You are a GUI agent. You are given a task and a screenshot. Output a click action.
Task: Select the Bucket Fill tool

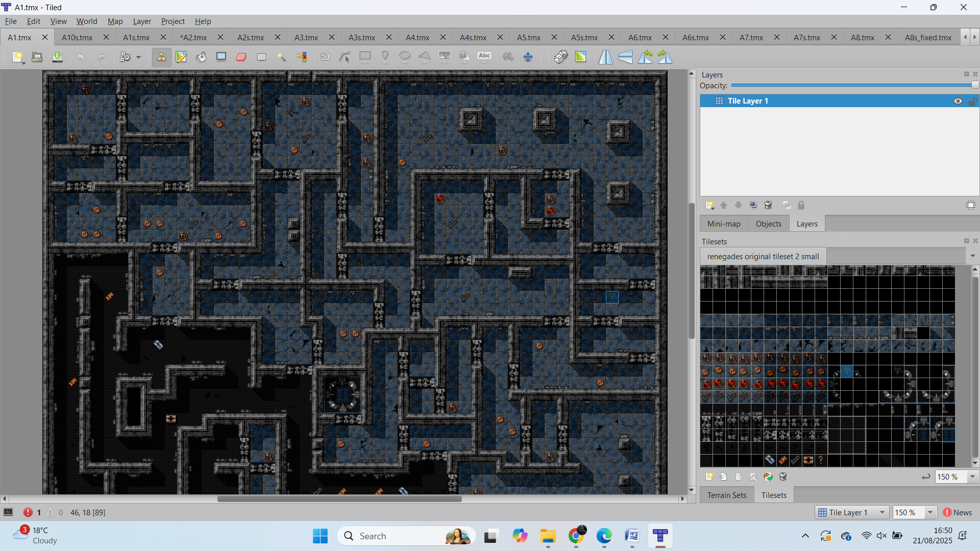201,57
